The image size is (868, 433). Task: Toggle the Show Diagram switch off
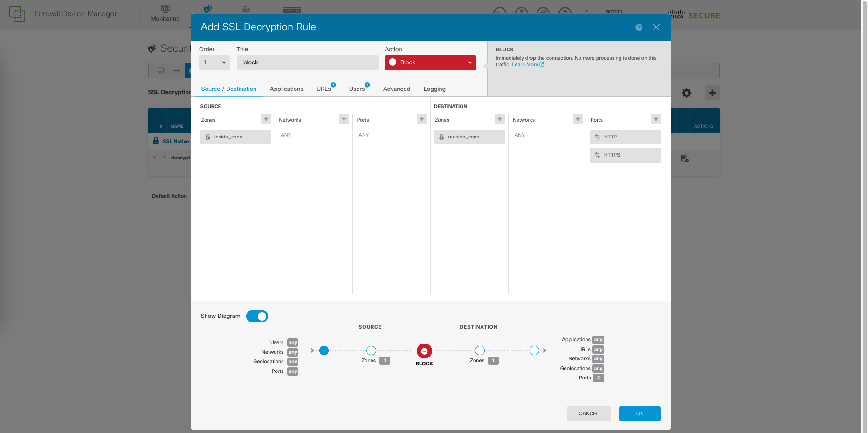click(x=257, y=316)
